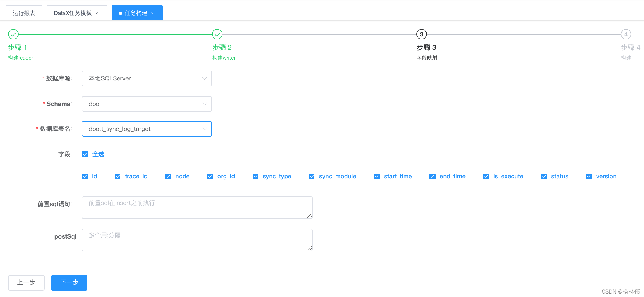Click the 下一步 button
The height and width of the screenshot is (297, 644).
[x=69, y=283]
